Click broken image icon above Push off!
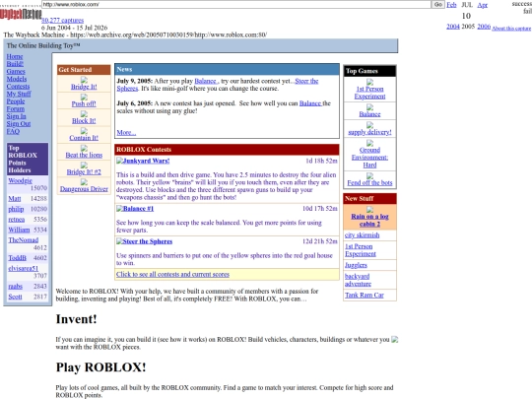The height and width of the screenshot is (399, 532). [x=84, y=97]
